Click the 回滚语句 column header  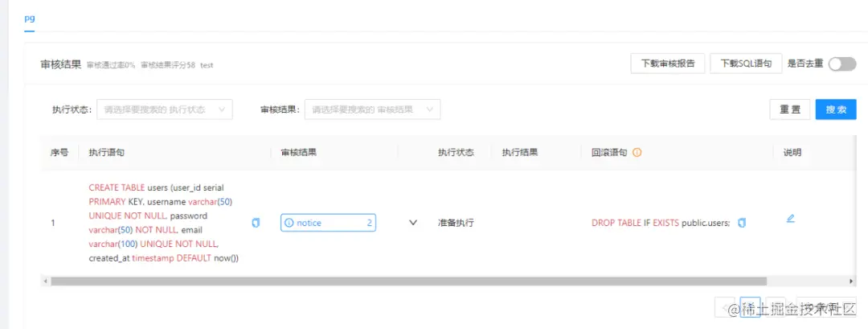click(609, 152)
